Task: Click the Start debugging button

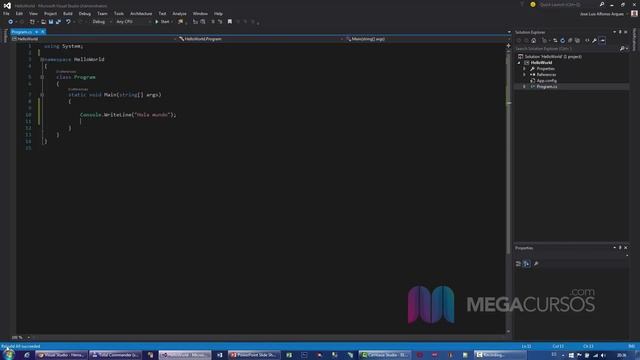Action: 162,22
